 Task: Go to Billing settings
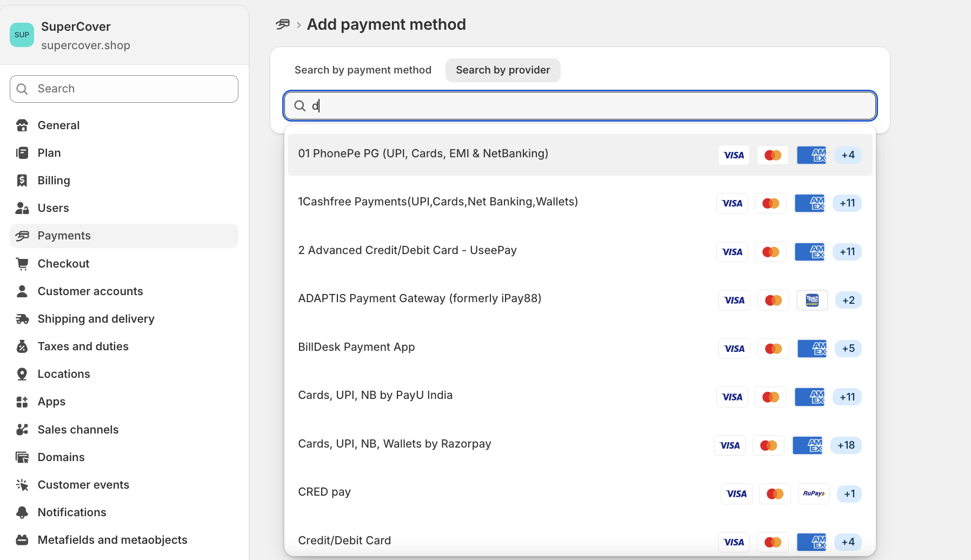click(124, 181)
